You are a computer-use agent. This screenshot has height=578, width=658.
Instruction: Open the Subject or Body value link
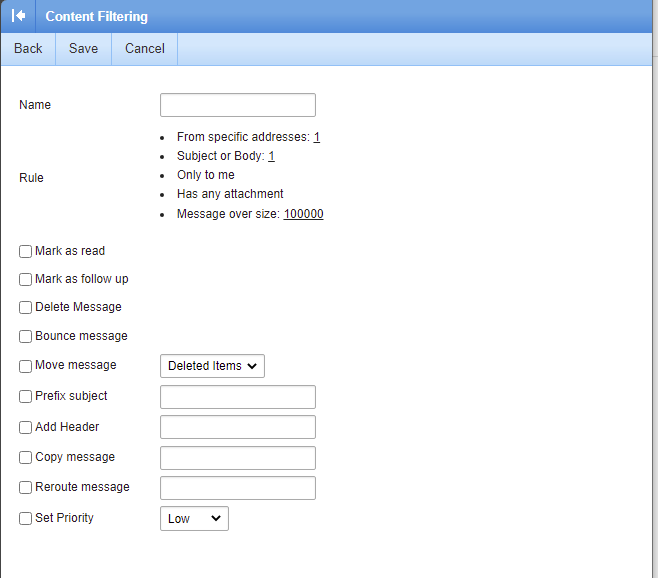272,156
